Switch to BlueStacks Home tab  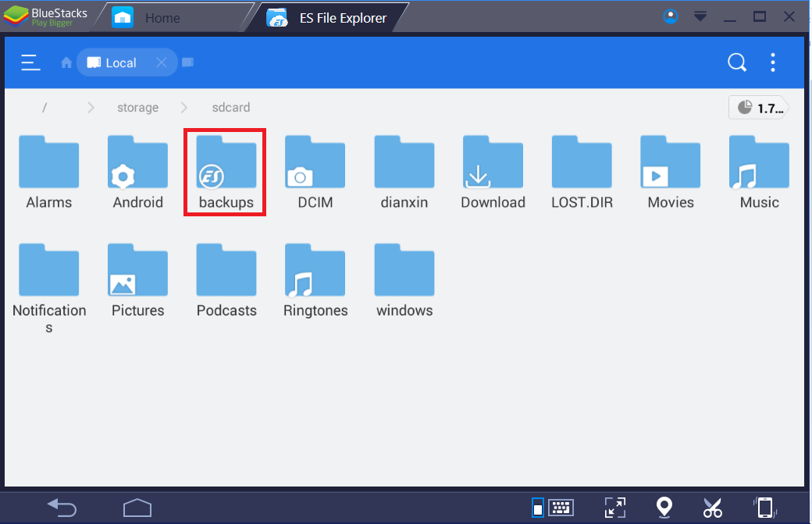pyautogui.click(x=173, y=18)
